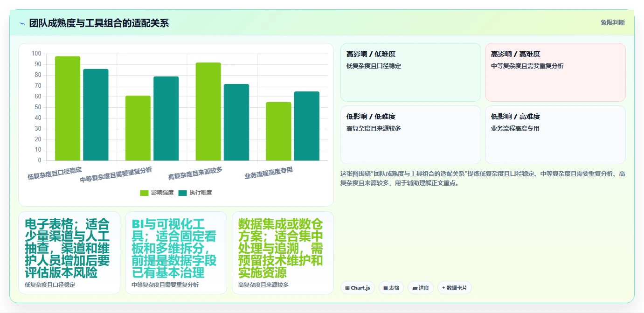This screenshot has height=313, width=644.
Task: Click x-axis label 高复杂度且来源较多
Action: [x=195, y=173]
